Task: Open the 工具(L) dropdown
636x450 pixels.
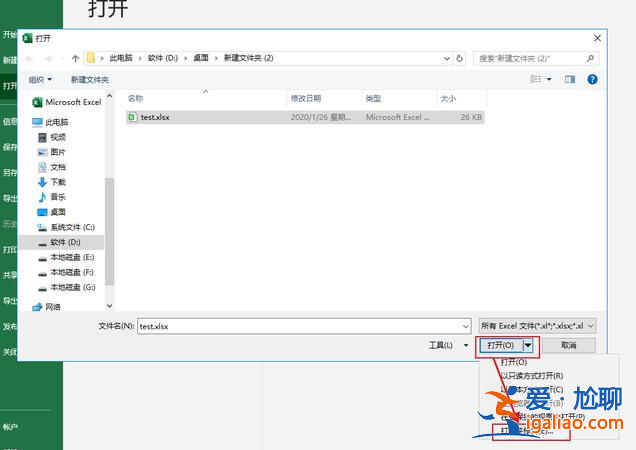Action: click(449, 345)
